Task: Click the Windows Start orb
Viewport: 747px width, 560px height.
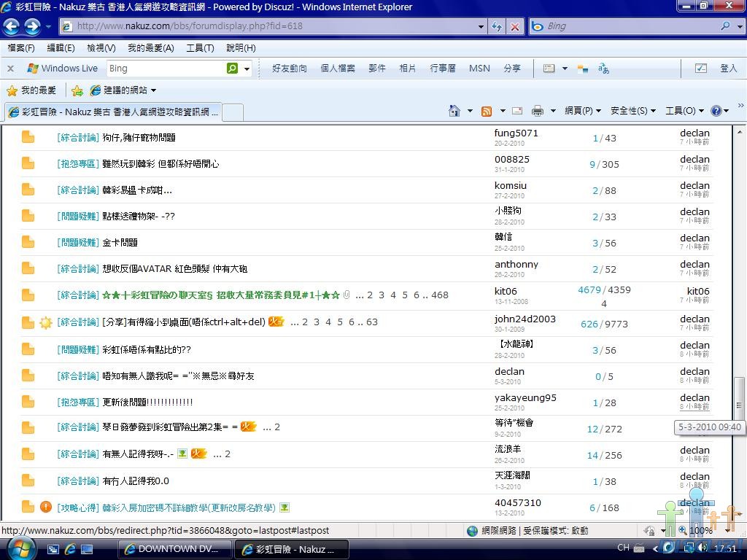Action: coord(21,548)
